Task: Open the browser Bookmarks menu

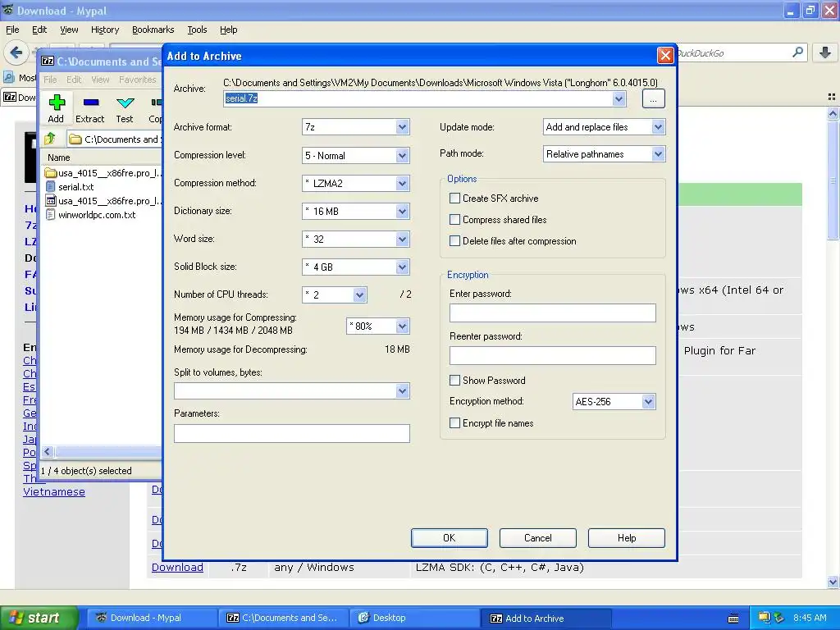Action: click(153, 30)
